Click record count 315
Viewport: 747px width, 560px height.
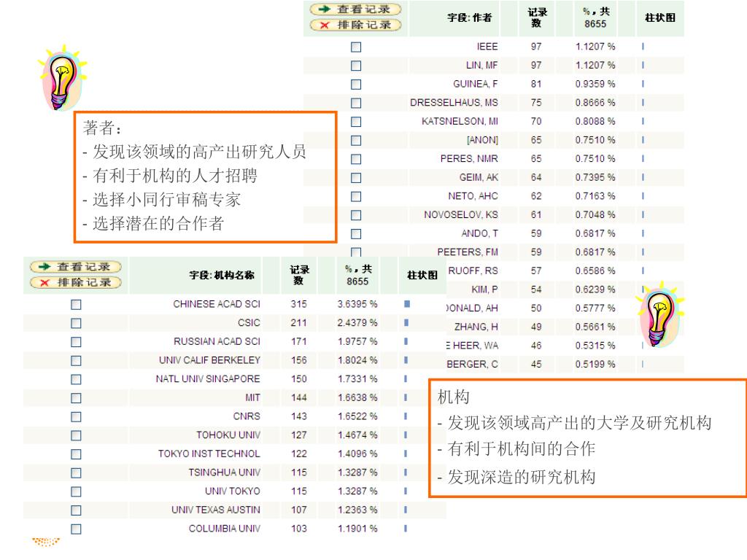[x=298, y=304]
